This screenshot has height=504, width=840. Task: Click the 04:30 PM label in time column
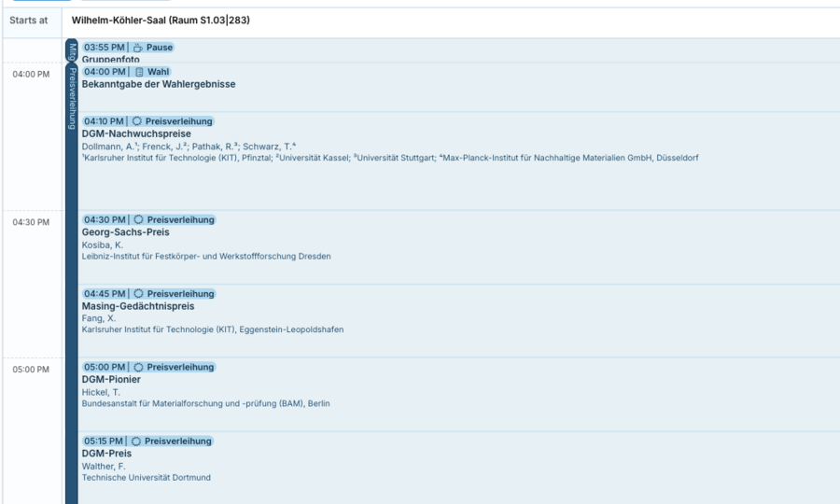pyautogui.click(x=31, y=222)
